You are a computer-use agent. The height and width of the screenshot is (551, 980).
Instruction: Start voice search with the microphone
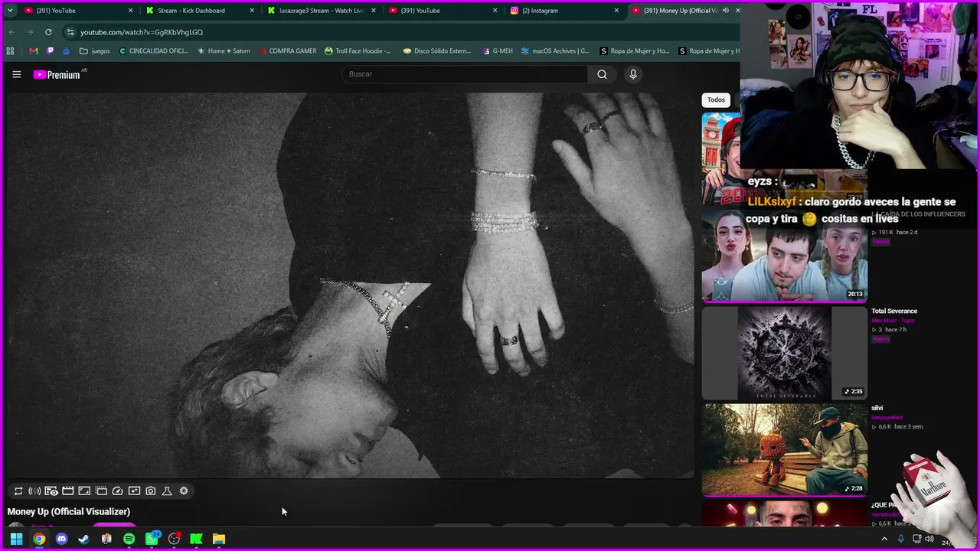(632, 74)
